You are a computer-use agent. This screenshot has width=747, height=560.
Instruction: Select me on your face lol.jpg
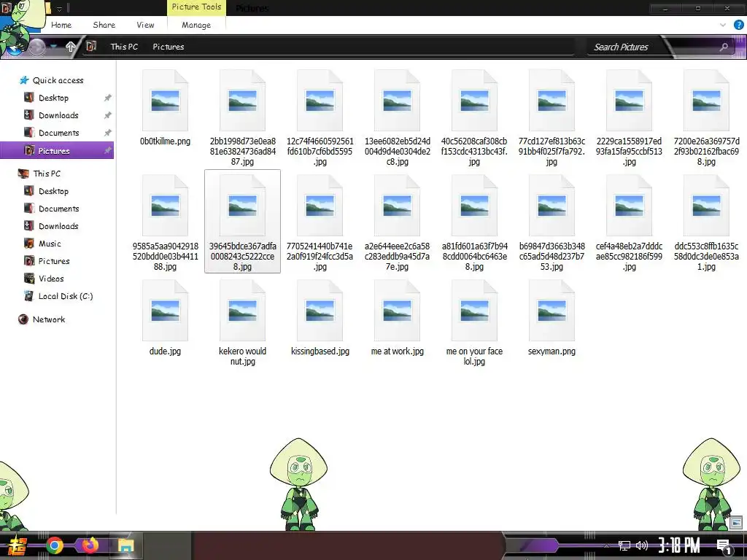click(474, 323)
